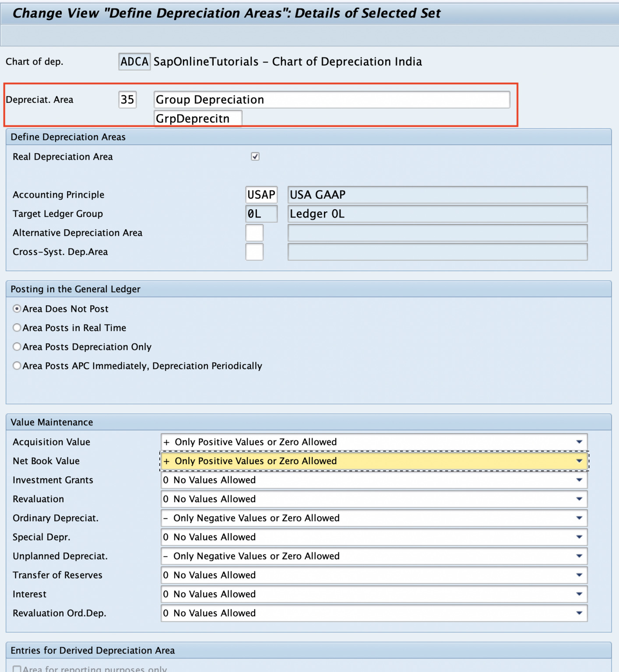Click the GrpDeprecitn short text field
The height and width of the screenshot is (672, 619).
(198, 119)
